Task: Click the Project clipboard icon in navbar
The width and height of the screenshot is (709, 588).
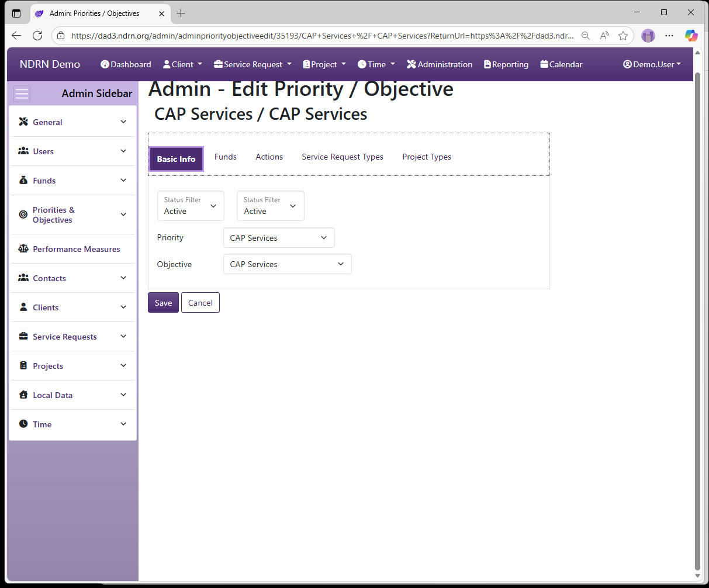Action: (x=306, y=64)
